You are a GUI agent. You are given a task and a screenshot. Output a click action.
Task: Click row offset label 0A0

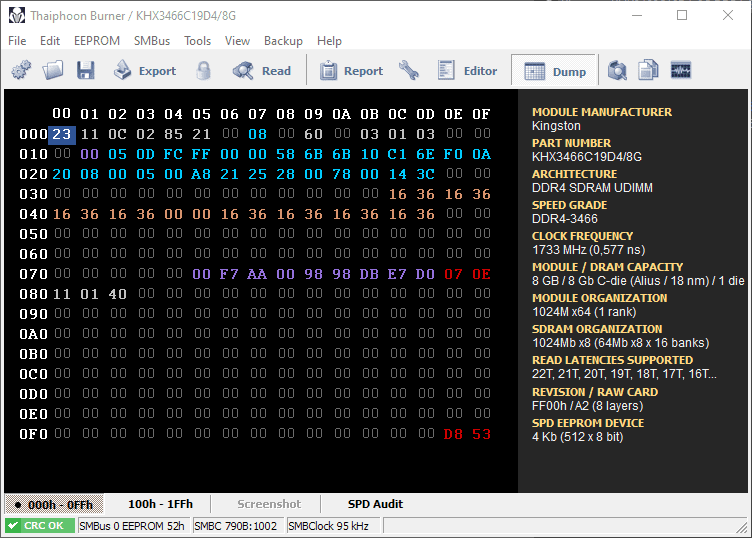(34, 334)
